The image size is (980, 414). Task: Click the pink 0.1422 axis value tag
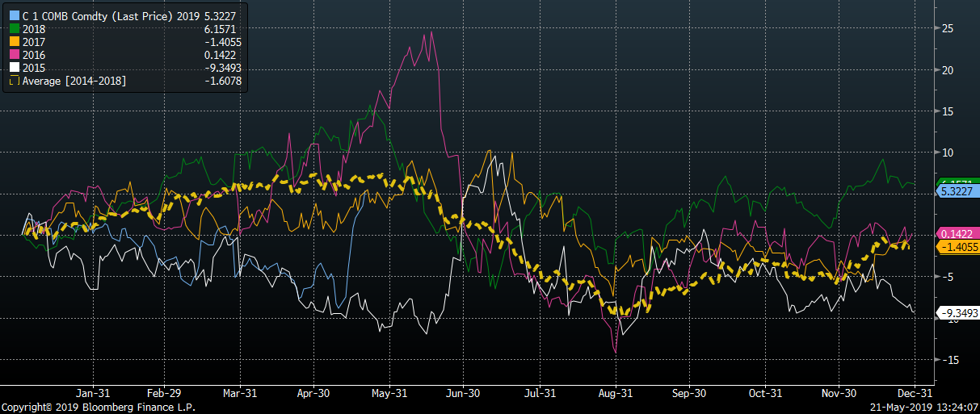(x=956, y=233)
